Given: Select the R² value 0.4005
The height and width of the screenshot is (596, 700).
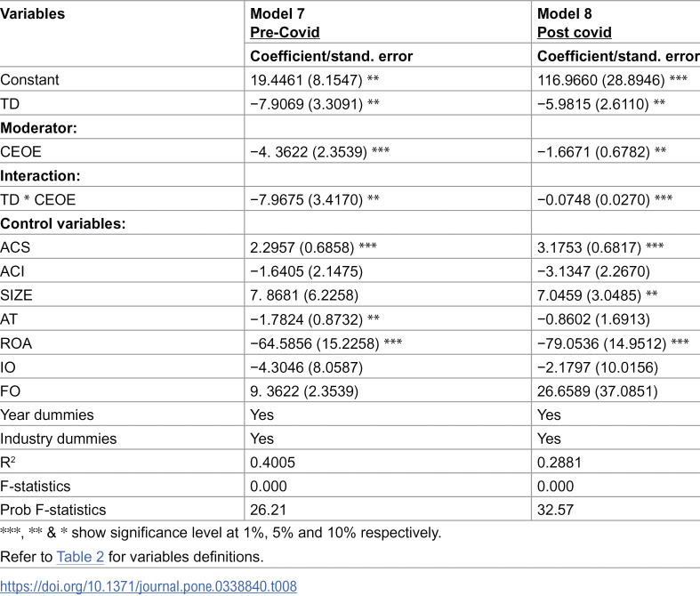Looking at the screenshot, I should (272, 462).
